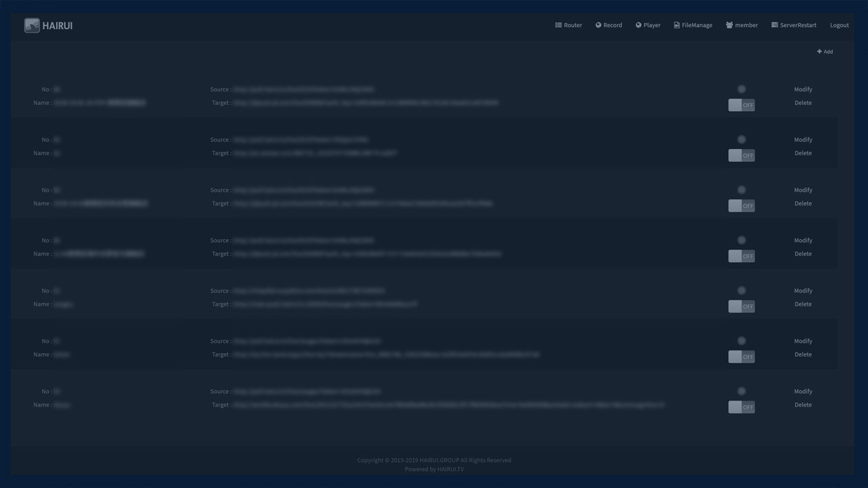Click the Player globe icon

638,25
